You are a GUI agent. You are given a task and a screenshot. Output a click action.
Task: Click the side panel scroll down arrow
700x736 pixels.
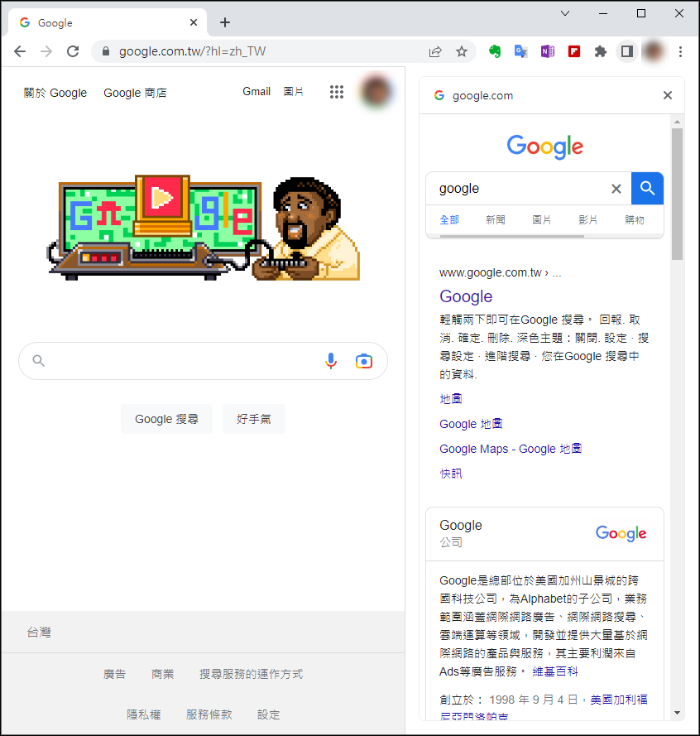click(x=677, y=713)
